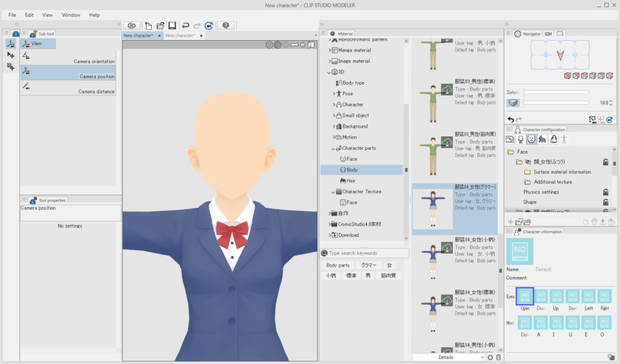
Task: Toggle visibility of 顔_女性(ふつう) face part
Action: coord(528,162)
